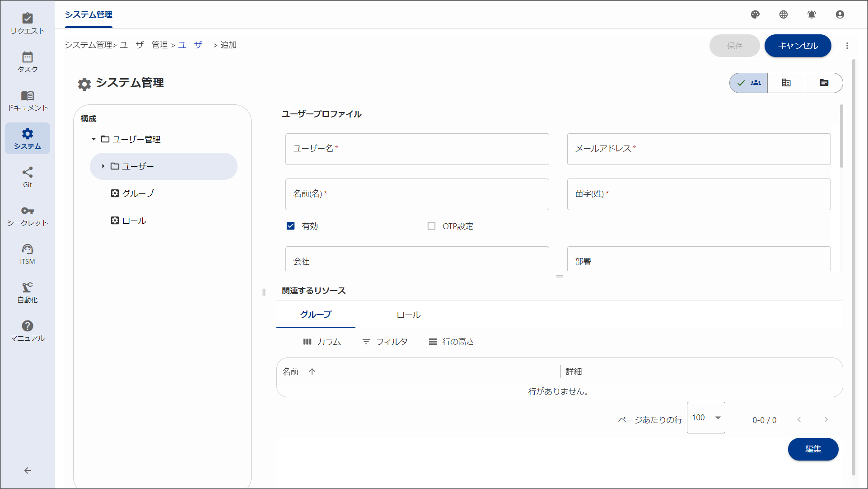Click the カラム columns button
This screenshot has height=489, width=868.
pos(322,342)
